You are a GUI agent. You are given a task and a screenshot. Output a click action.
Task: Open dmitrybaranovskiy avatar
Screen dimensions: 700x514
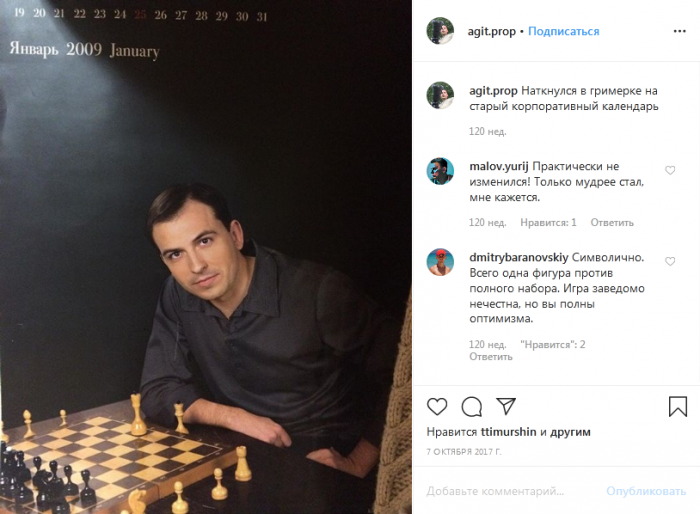(x=440, y=262)
